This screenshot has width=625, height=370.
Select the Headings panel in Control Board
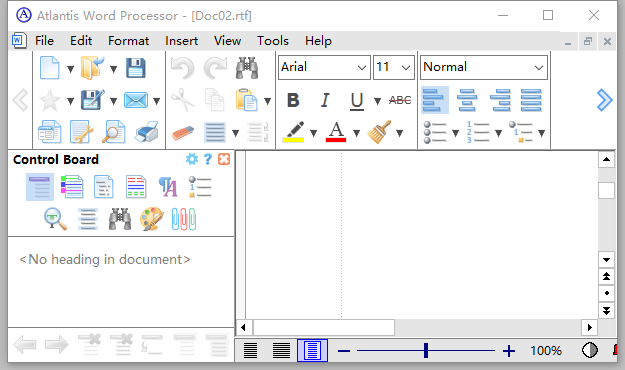pos(40,187)
